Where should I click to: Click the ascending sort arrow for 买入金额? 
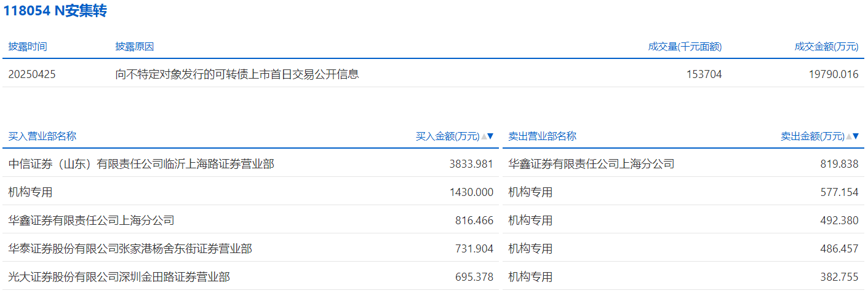click(x=484, y=136)
